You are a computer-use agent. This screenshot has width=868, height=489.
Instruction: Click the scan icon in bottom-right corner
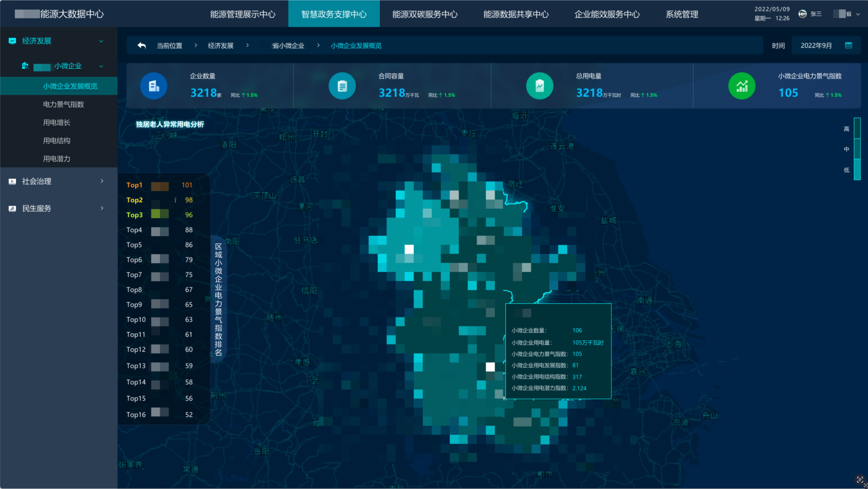860,480
